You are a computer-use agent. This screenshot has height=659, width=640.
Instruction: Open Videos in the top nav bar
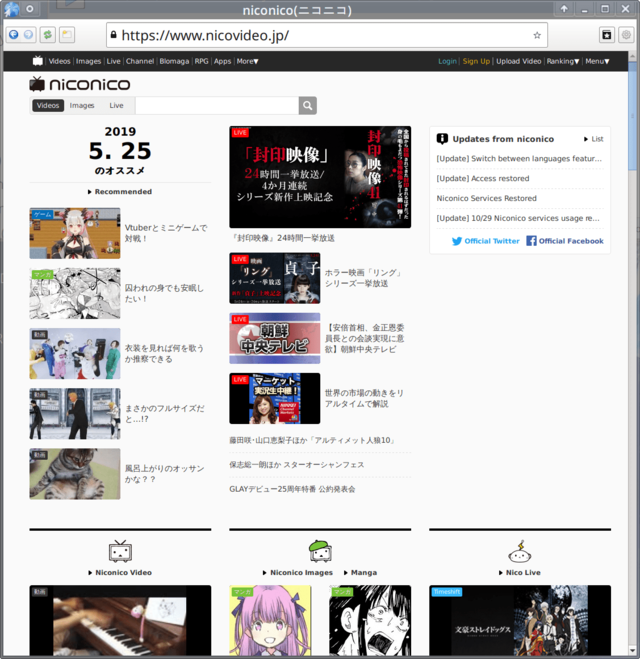(x=59, y=61)
